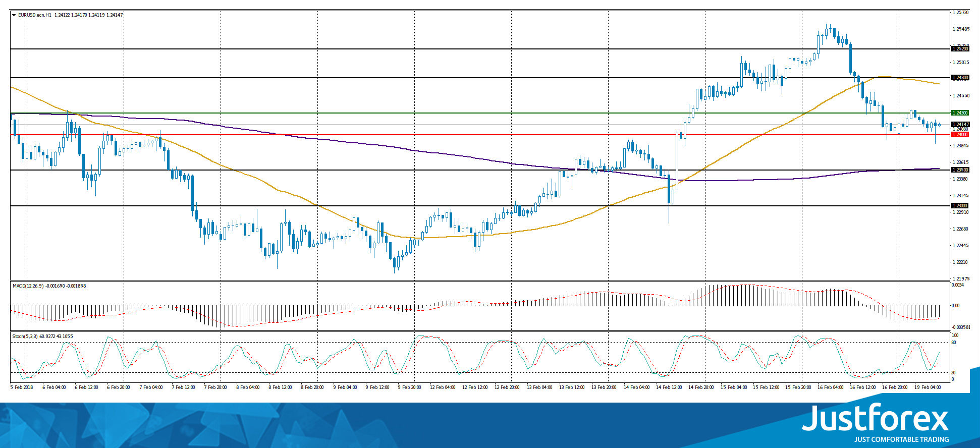
Task: Click the 16 Feb 04:00 time label
Action: 830,387
